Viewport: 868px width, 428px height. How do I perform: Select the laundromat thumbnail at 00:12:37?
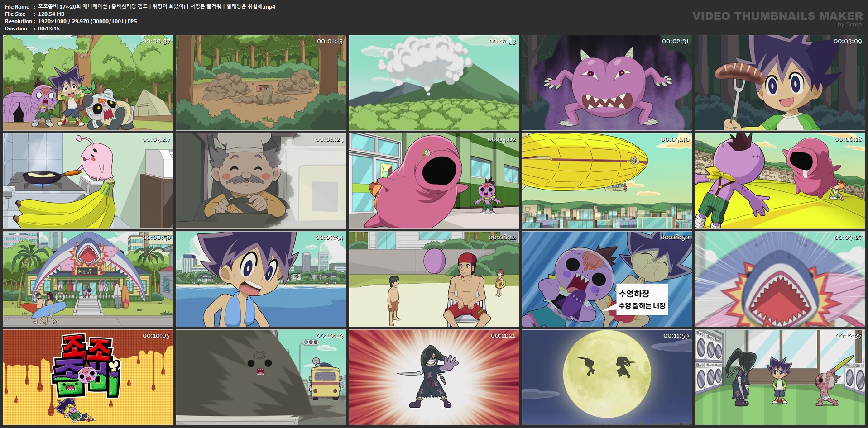(780, 377)
